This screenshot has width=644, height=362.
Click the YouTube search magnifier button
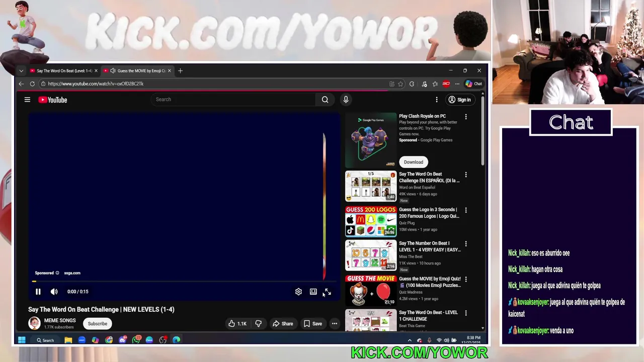(325, 100)
